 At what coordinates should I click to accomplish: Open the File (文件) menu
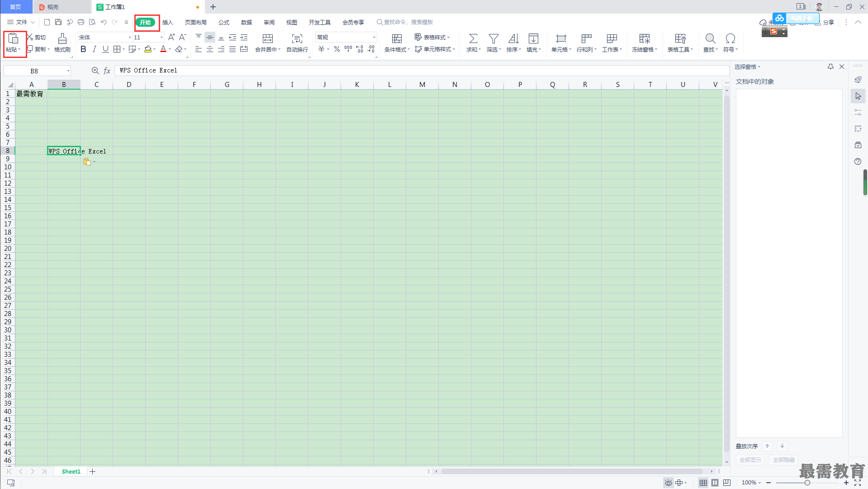(x=21, y=22)
